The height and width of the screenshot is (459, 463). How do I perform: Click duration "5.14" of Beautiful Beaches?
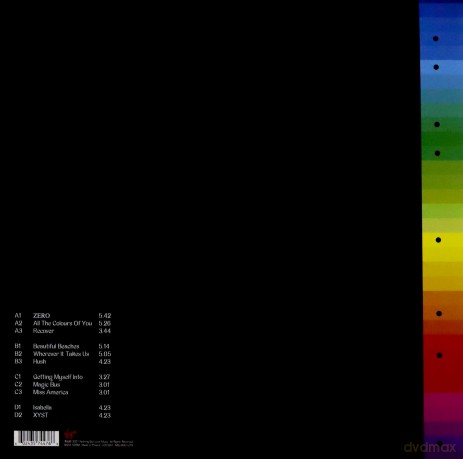pos(104,346)
